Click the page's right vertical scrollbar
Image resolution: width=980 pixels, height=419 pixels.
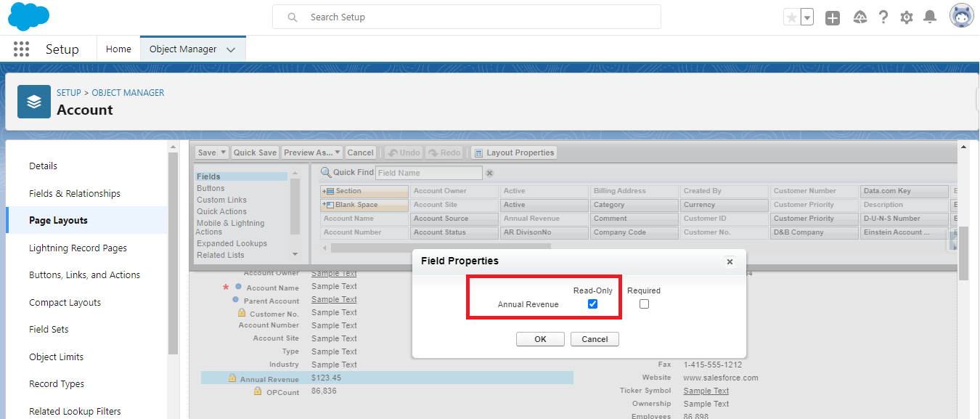(963, 253)
